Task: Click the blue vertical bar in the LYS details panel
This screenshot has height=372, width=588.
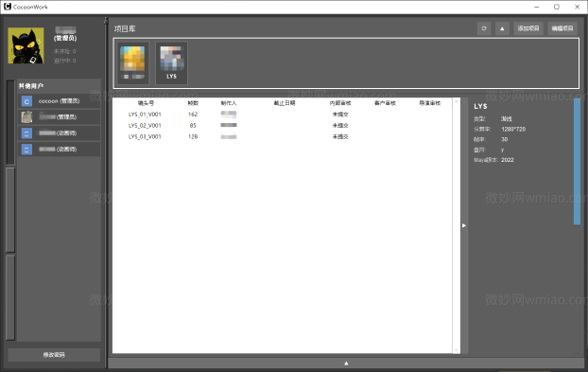Action: (577, 162)
